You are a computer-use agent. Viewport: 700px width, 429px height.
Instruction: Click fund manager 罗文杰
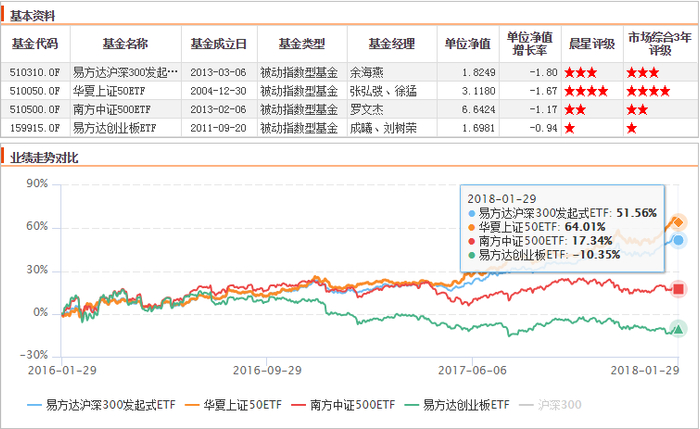point(367,109)
